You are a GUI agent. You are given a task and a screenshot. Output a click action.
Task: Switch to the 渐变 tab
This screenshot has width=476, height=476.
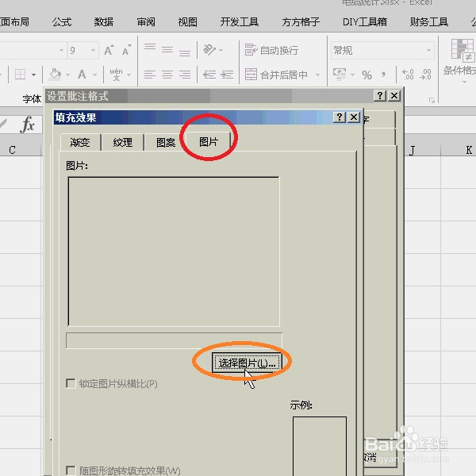tap(80, 142)
